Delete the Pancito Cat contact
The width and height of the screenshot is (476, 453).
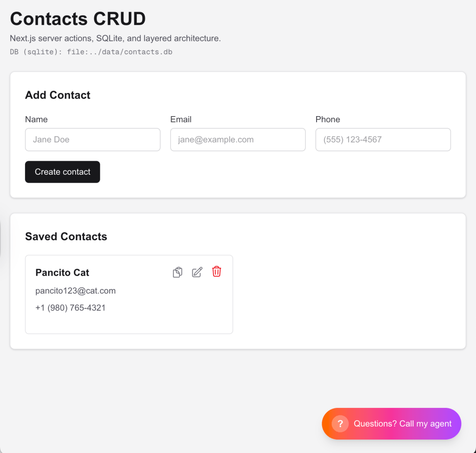(217, 272)
